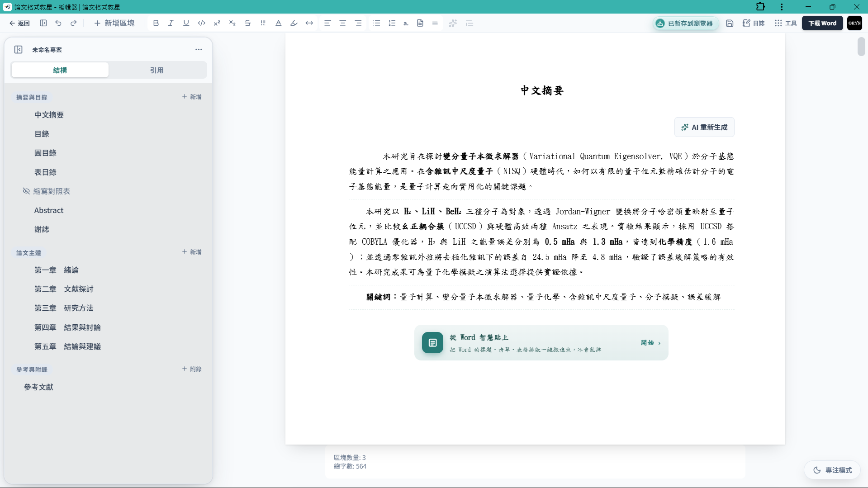The width and height of the screenshot is (868, 488).
Task: Toggle bold formatting
Action: point(156,23)
